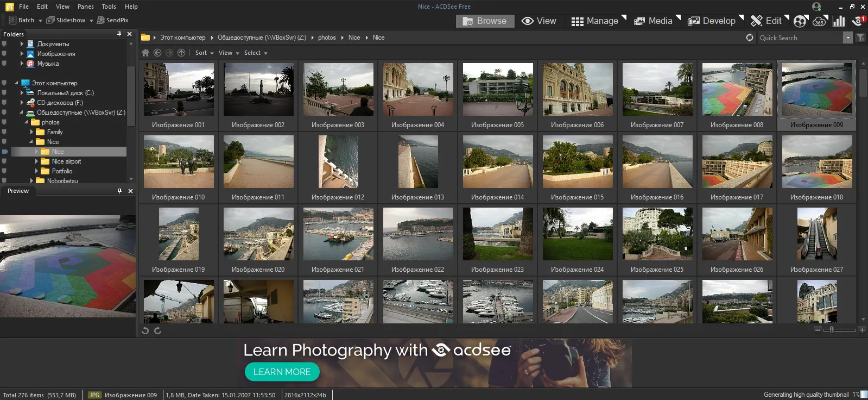Image resolution: width=868 pixels, height=400 pixels.
Task: Click the filter funnel icon beside Quick Search
Action: click(860, 37)
